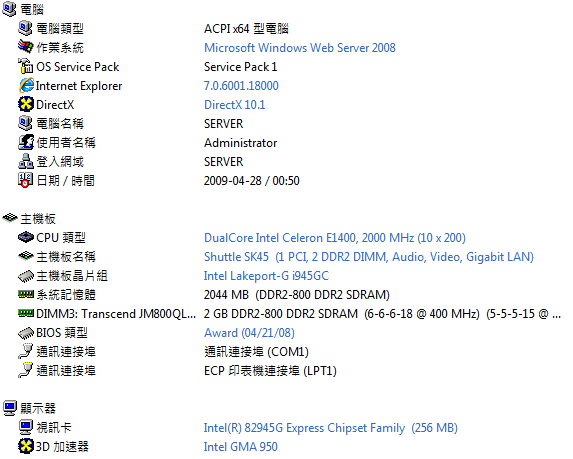
Task: Click the CPU 類型 chip icon
Action: pyautogui.click(x=26, y=238)
